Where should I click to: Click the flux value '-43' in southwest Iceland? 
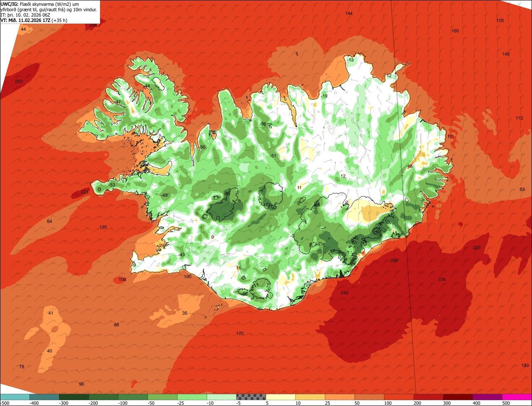[x=181, y=254]
